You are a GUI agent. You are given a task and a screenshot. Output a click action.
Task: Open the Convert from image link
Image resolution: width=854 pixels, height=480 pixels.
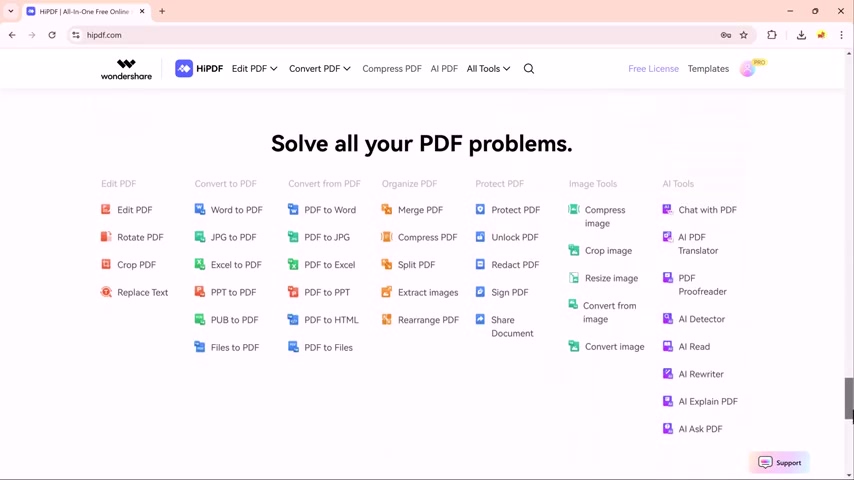[x=602, y=312]
